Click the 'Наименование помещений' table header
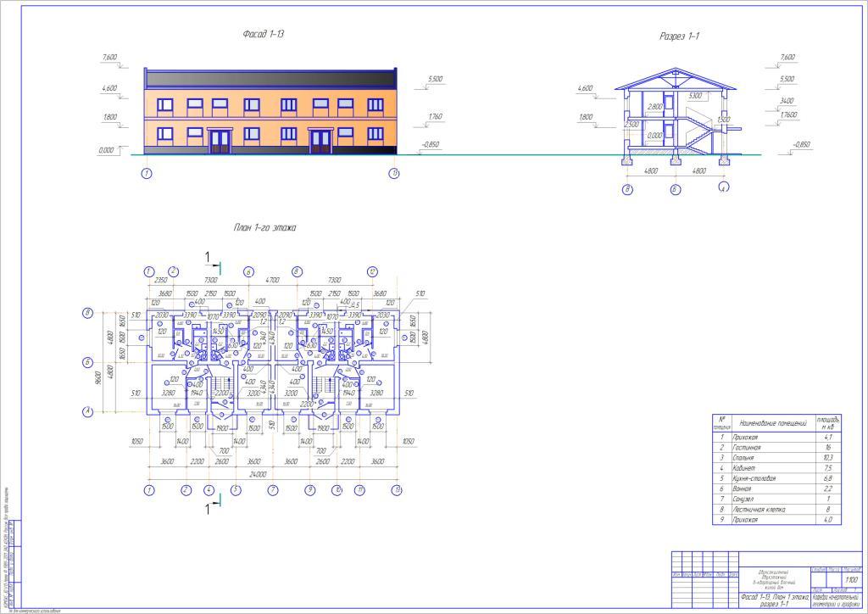This screenshot has height=614, width=868. coord(773,423)
